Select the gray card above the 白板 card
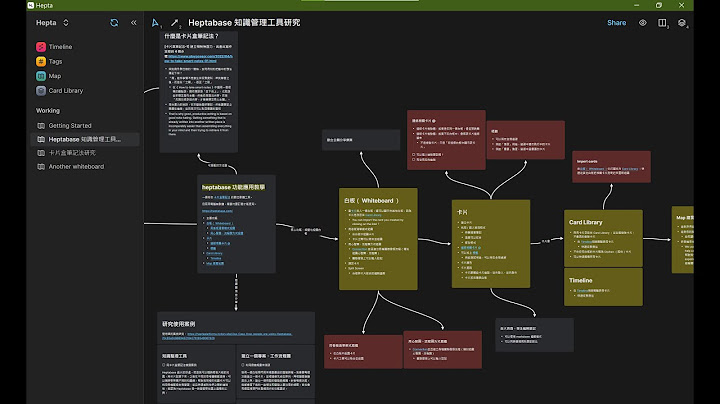The width and height of the screenshot is (720, 404). pyautogui.click(x=360, y=140)
